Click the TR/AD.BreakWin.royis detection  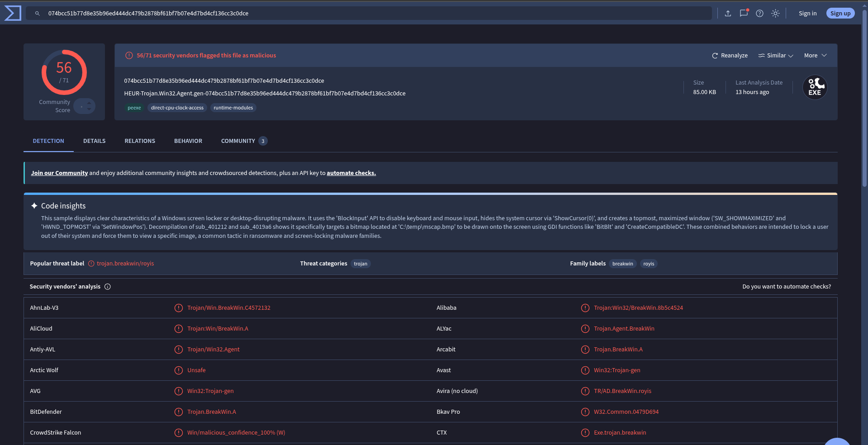click(622, 391)
